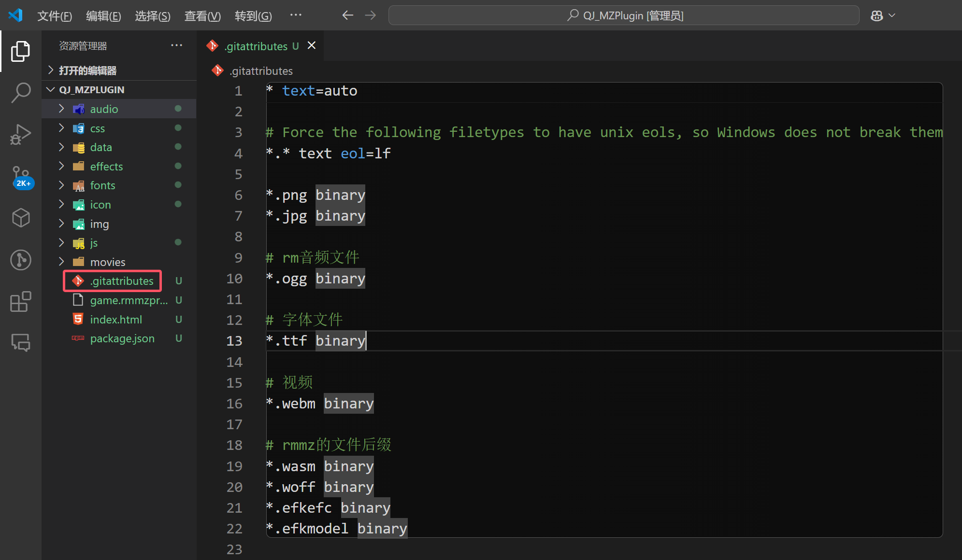The image size is (962, 560).
Task: Click '*.efkmodel binary' on line 22
Action: (x=336, y=529)
